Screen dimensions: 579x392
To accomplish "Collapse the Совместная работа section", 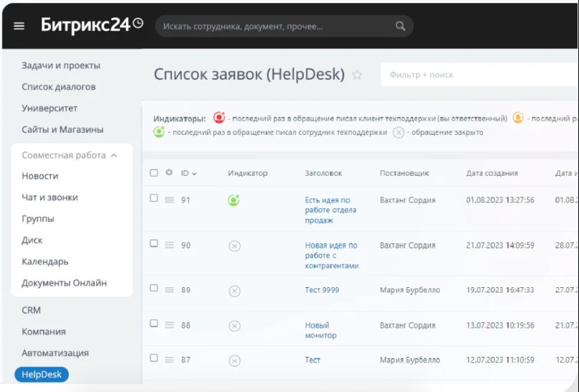I will coord(114,155).
